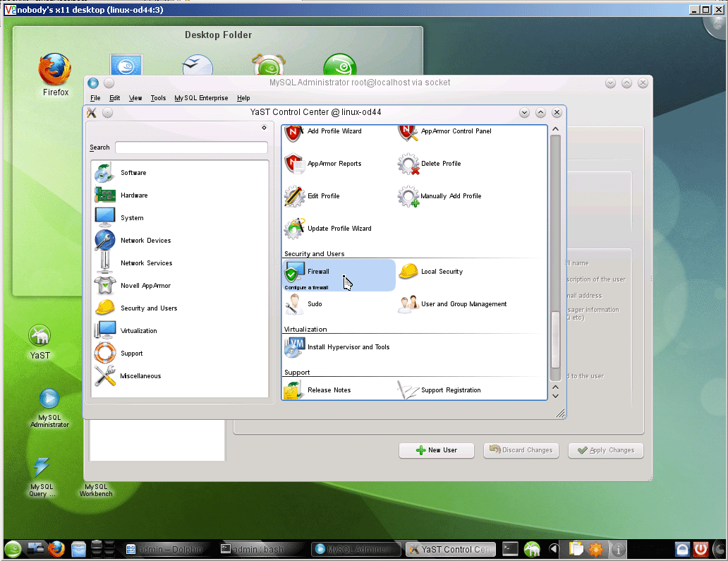Launch the Sudo configuration module
728x561 pixels.
(x=303, y=304)
